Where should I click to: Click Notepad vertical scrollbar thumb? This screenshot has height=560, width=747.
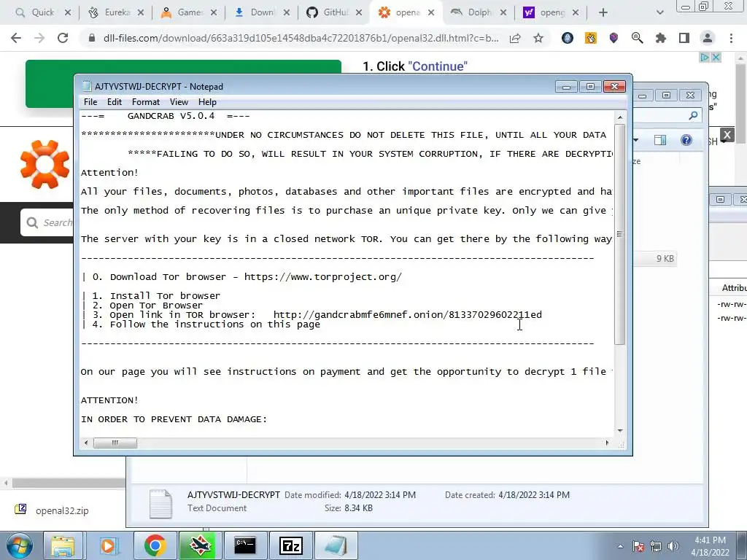coord(620,234)
